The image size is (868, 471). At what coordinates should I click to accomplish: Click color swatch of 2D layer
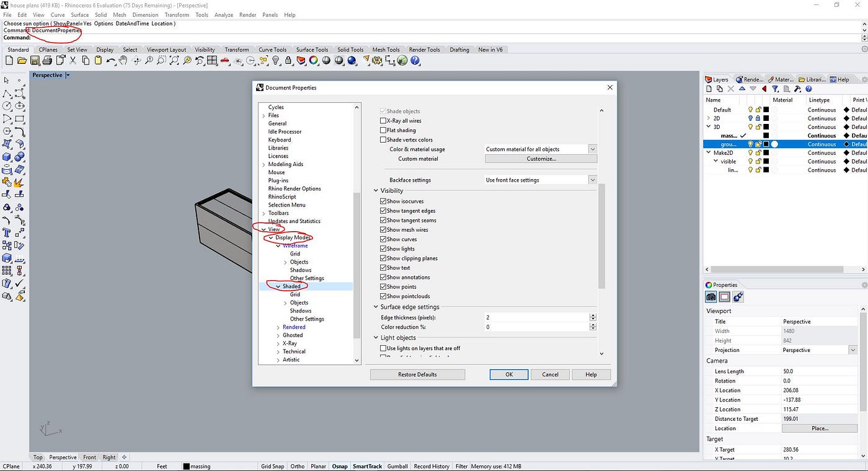(x=766, y=118)
